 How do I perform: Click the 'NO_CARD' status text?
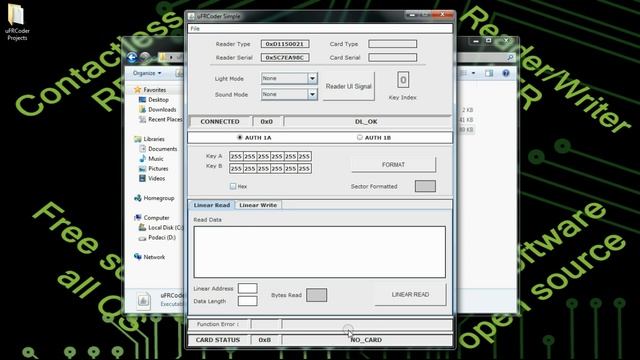tap(366, 340)
